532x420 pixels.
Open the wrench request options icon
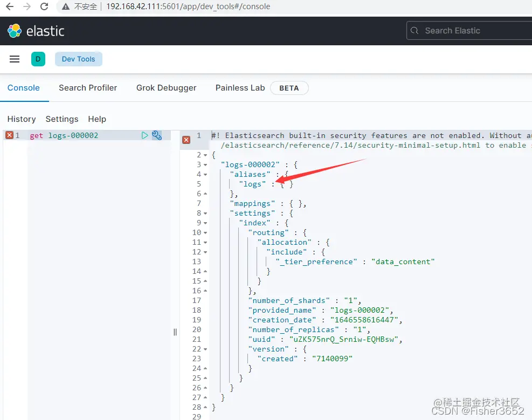157,135
